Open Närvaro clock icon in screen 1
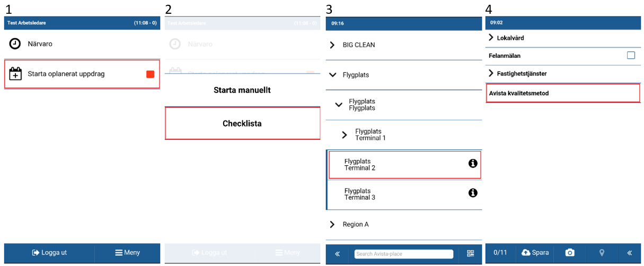The width and height of the screenshot is (644, 266). (x=15, y=44)
